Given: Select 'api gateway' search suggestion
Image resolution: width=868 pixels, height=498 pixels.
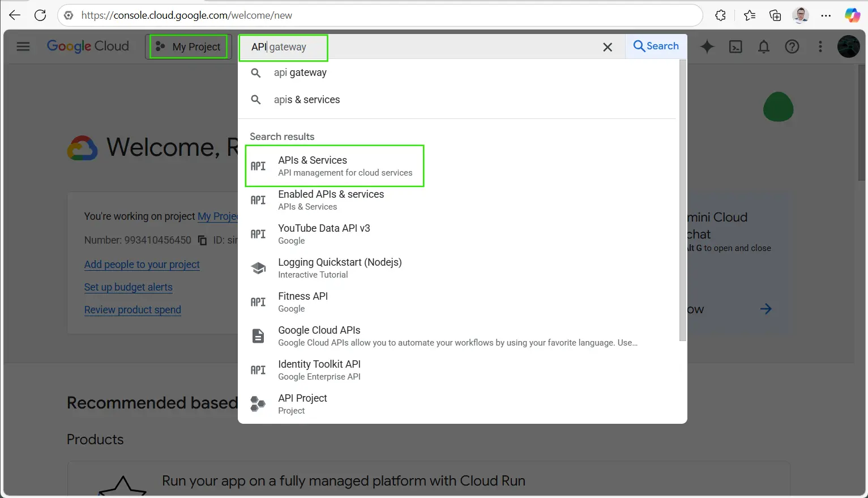Looking at the screenshot, I should coord(300,73).
